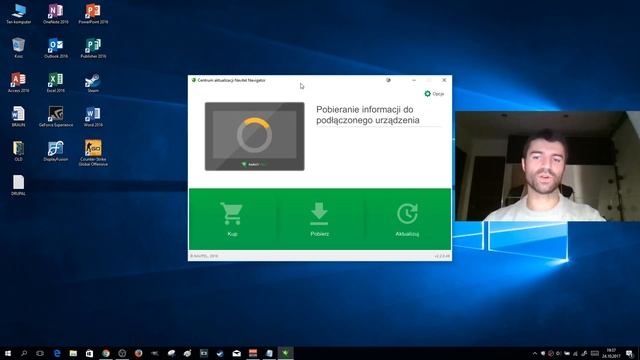
Task: Select PowerPoint 2016 desktop shortcut
Action: coord(93,13)
